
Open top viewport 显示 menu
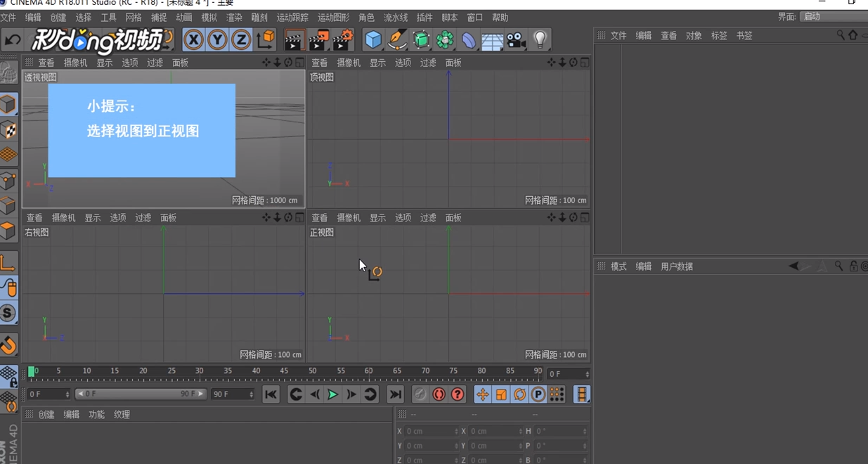click(377, 63)
